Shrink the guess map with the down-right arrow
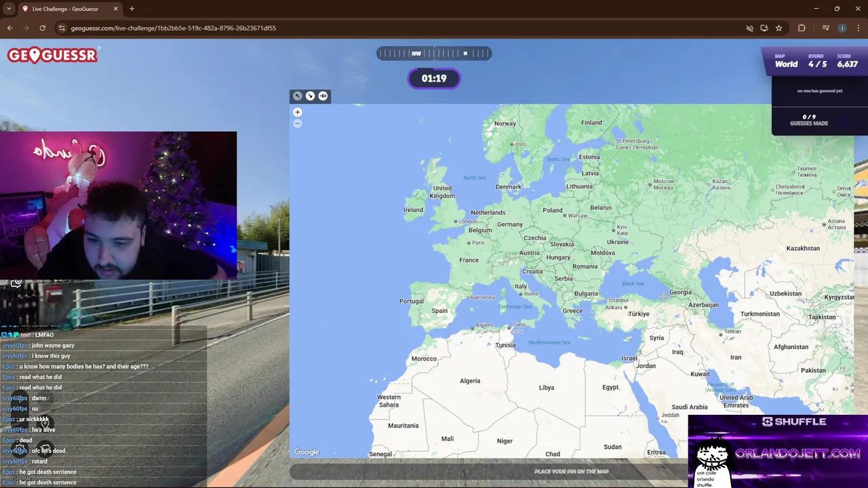This screenshot has height=488, width=868. click(x=310, y=96)
